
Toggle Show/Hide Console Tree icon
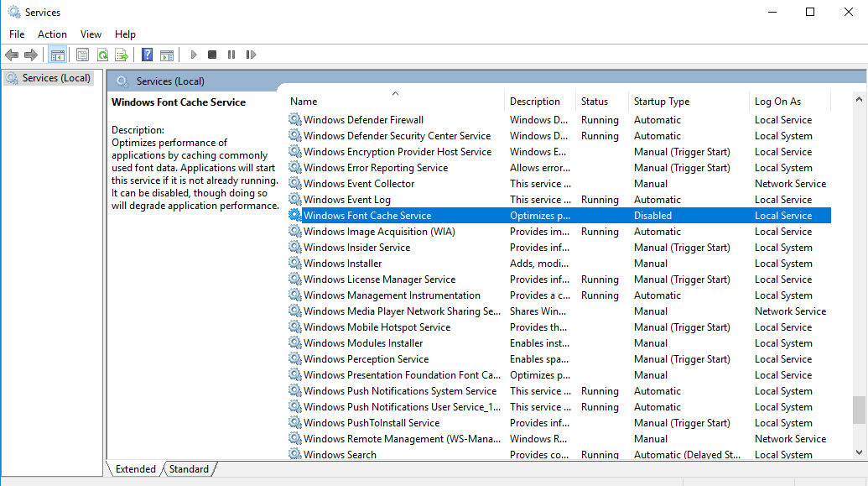tap(58, 55)
